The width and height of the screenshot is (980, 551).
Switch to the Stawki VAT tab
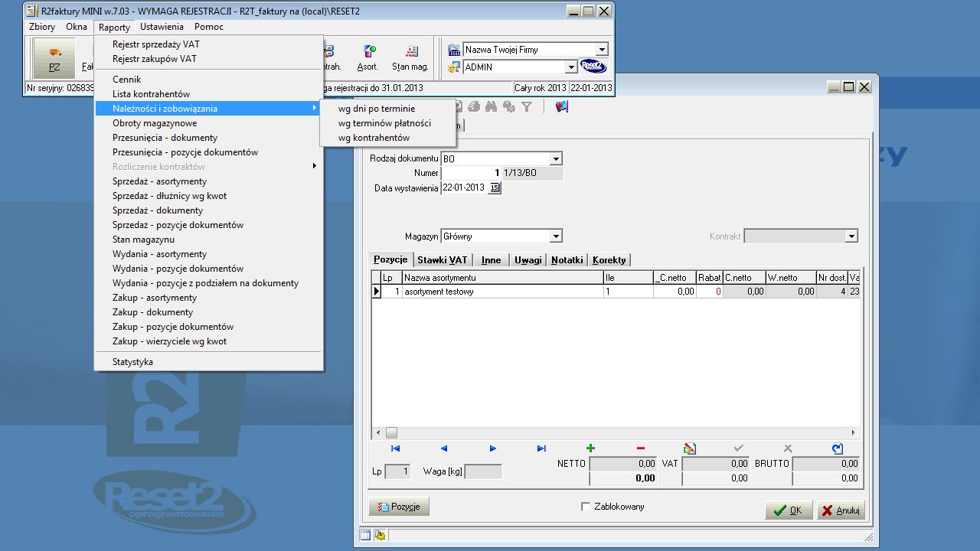point(442,260)
